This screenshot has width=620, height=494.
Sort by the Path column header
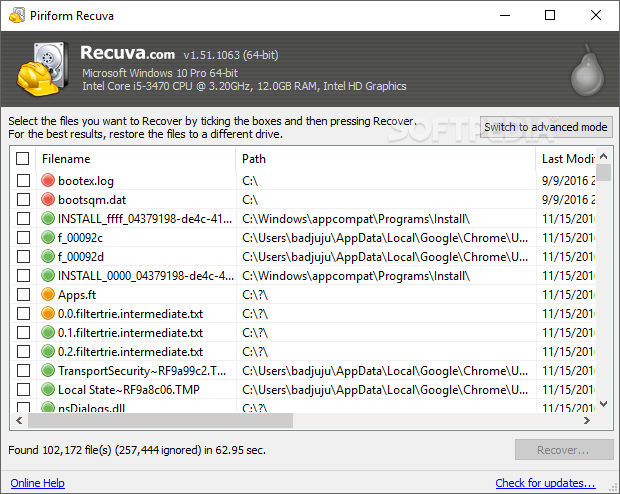coord(386,159)
